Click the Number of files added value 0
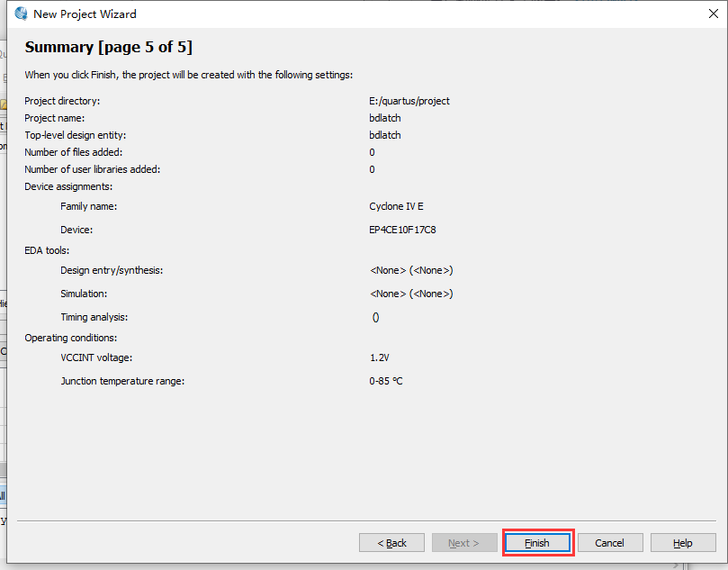 point(372,152)
